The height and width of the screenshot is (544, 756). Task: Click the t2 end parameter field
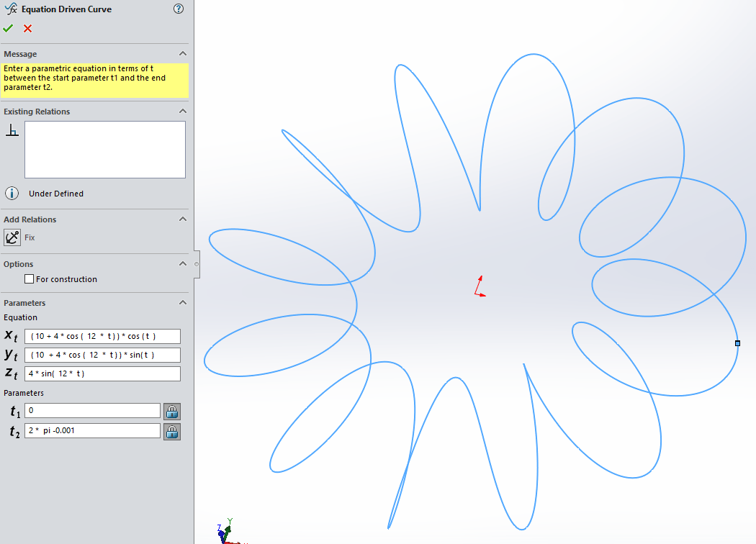[x=93, y=431]
